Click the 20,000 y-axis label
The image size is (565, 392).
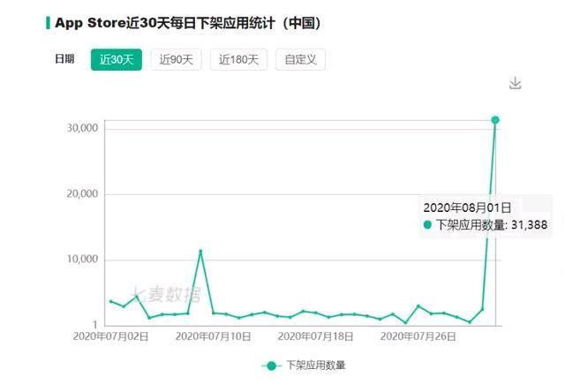click(x=82, y=194)
